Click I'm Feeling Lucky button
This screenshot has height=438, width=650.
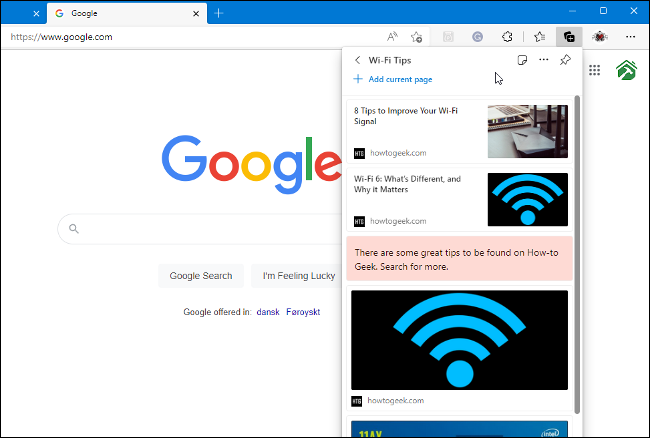pos(298,276)
